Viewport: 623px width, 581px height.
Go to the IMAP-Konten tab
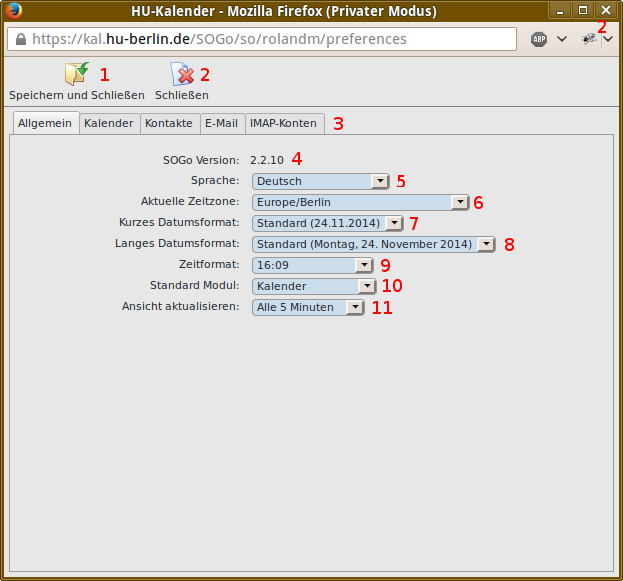point(284,123)
